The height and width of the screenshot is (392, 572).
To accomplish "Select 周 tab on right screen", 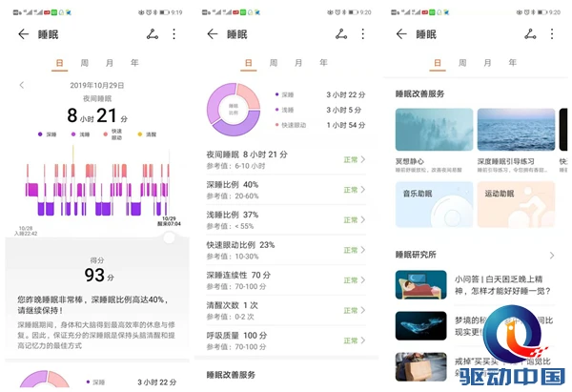I will click(462, 63).
